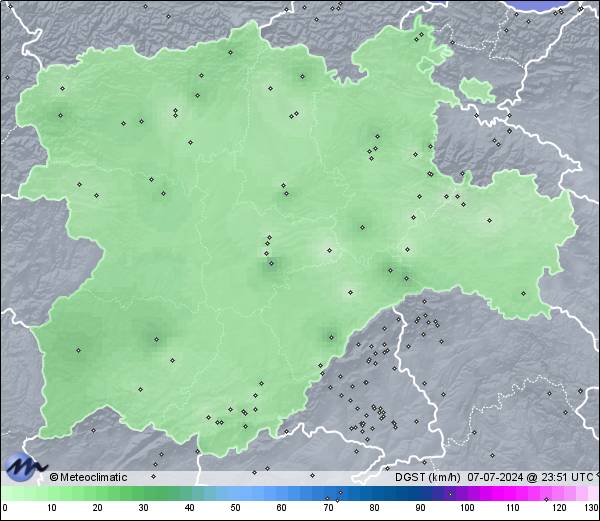Select the 90 km/h legend value

[x=420, y=508]
